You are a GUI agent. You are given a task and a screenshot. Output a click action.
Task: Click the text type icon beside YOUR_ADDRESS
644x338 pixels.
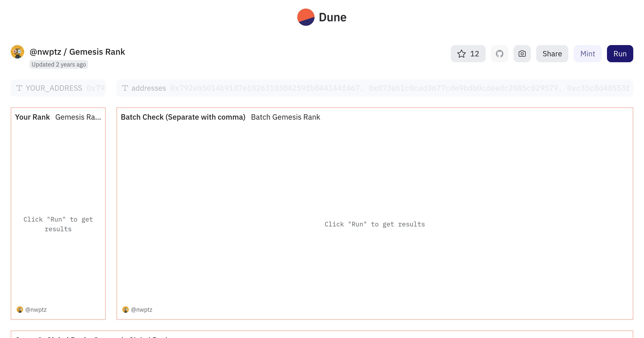point(19,88)
